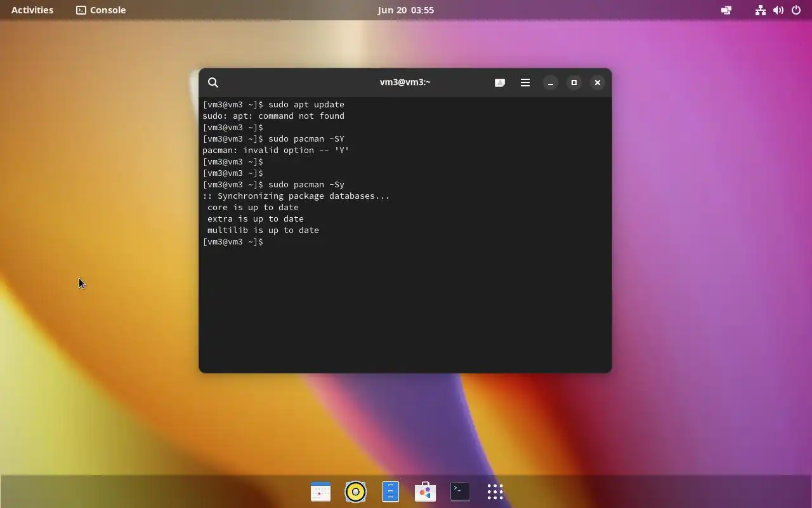Viewport: 812px width, 508px height.
Task: Click 'sudo: apt: command not found' output
Action: tap(273, 116)
